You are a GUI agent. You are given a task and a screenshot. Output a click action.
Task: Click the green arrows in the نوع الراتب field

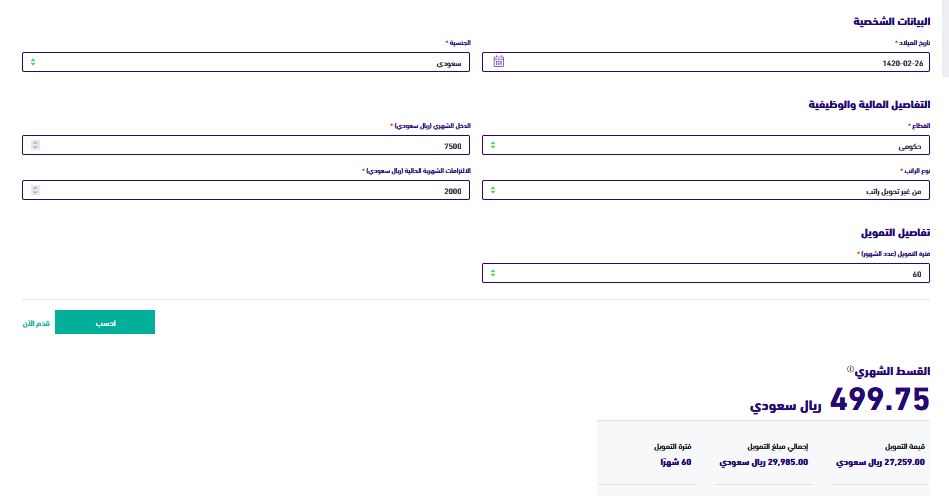point(493,190)
